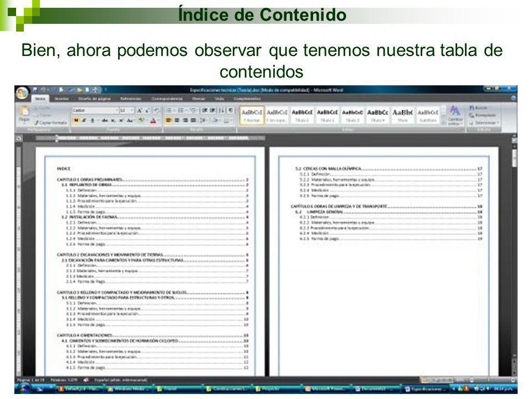Toggle bold (N) formatting
Screen dimensions: 532x399
76,120
